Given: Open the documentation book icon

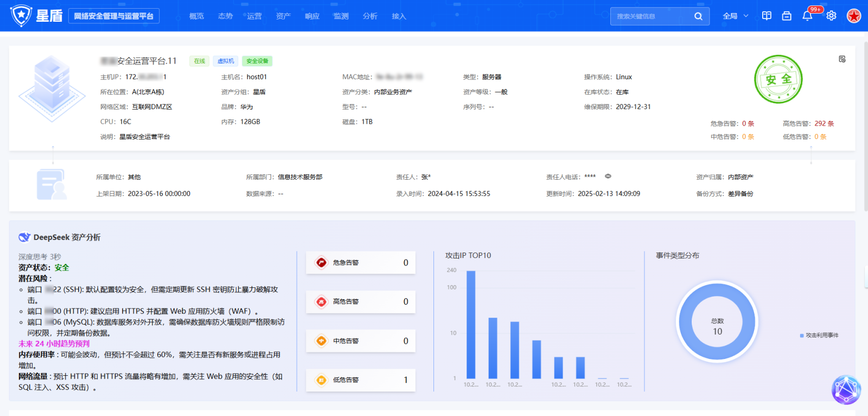Looking at the screenshot, I should coord(767,16).
